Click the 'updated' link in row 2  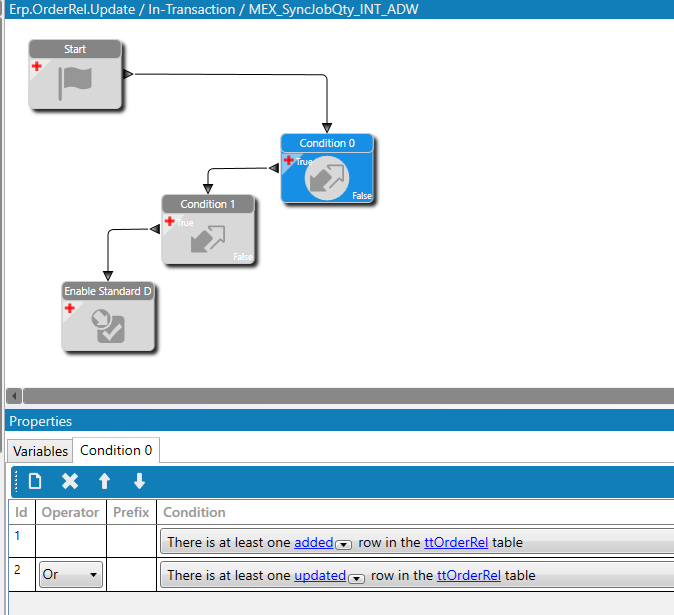(x=320, y=575)
